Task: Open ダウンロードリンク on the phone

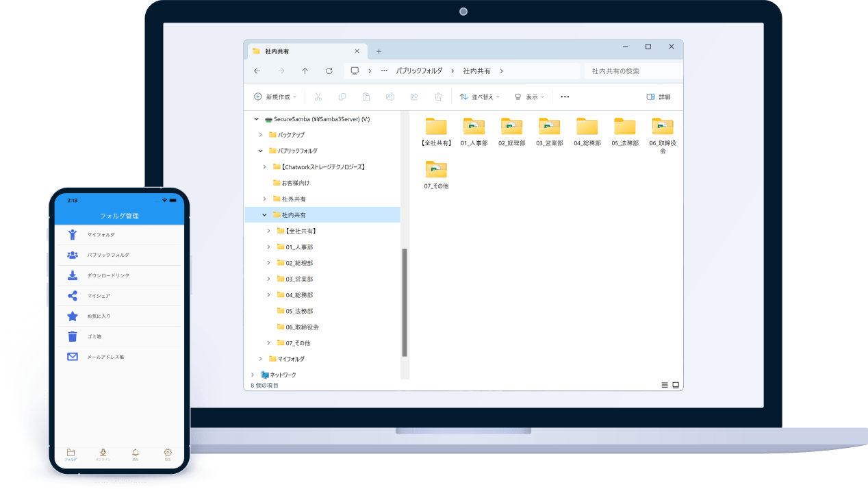Action: click(119, 275)
